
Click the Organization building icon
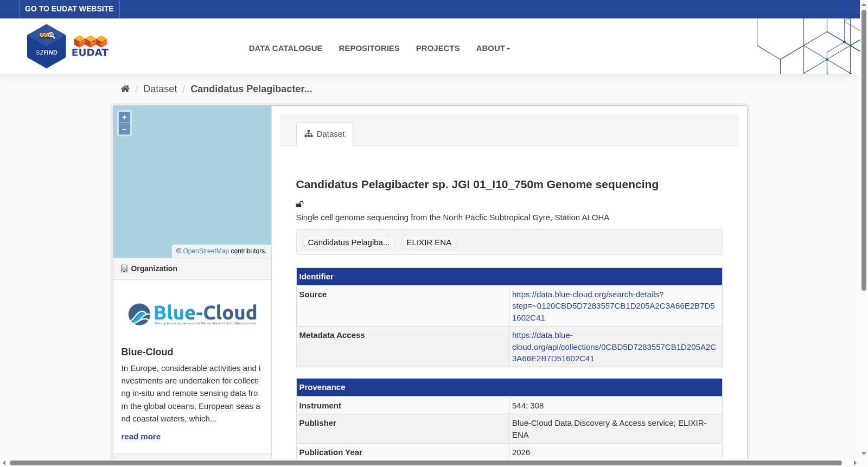(124, 268)
